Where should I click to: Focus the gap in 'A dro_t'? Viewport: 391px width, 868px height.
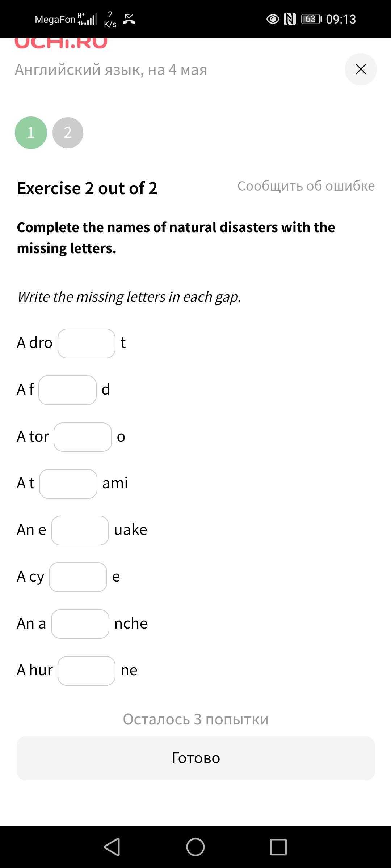tap(87, 344)
